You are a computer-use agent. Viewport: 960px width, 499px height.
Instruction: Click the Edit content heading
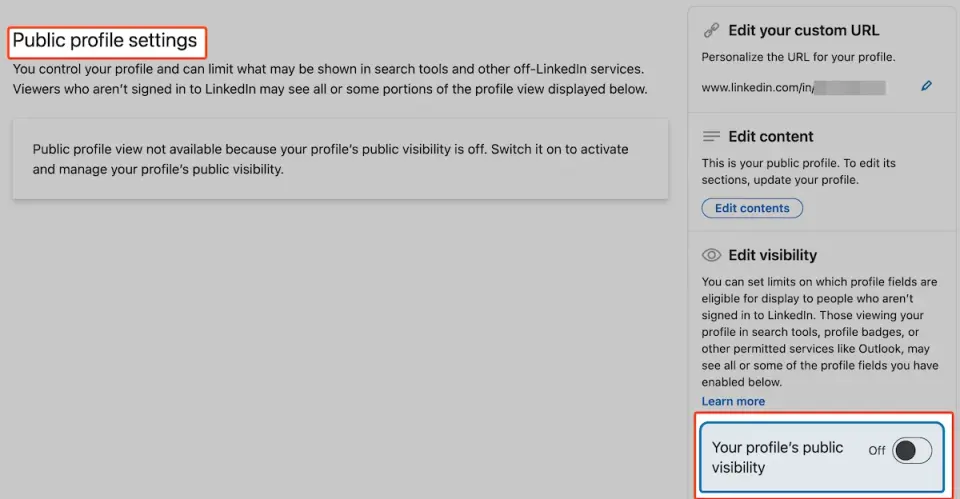[771, 137]
